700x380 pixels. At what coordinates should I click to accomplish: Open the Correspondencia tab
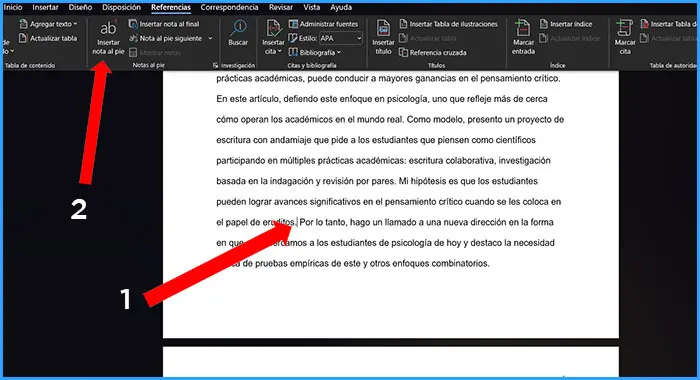click(x=229, y=8)
